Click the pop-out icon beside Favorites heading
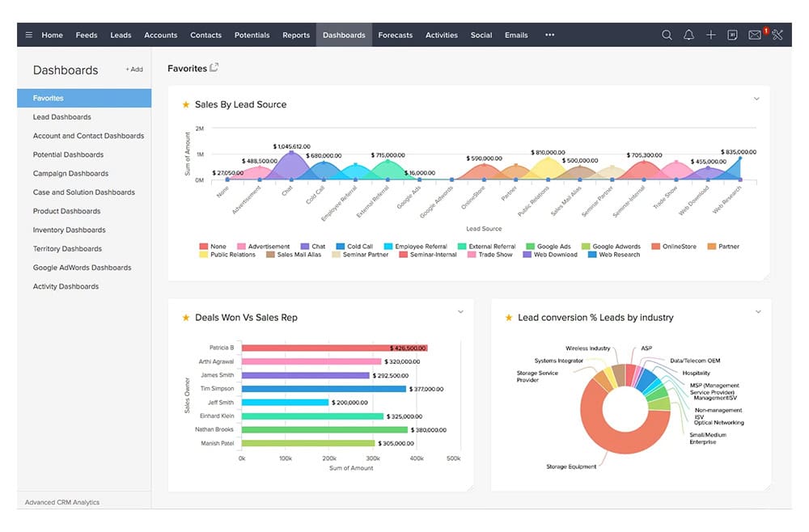Image resolution: width=809 pixels, height=532 pixels. pyautogui.click(x=214, y=68)
